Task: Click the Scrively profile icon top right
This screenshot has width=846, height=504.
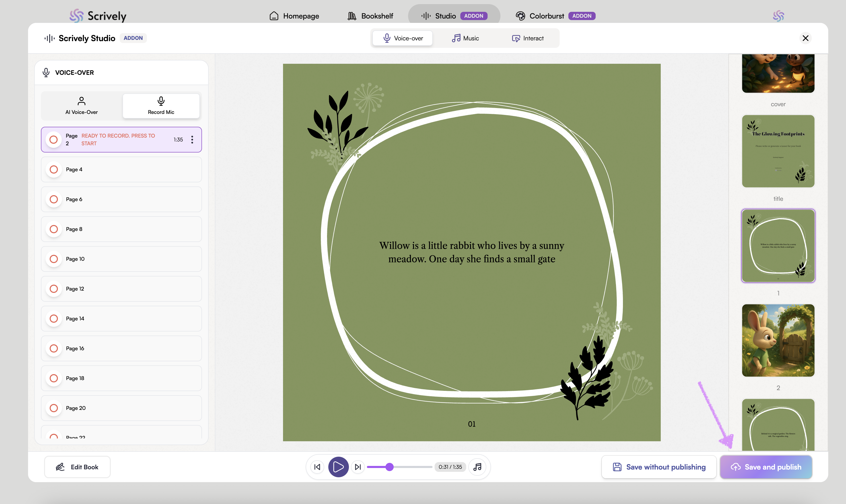Action: [x=778, y=16]
